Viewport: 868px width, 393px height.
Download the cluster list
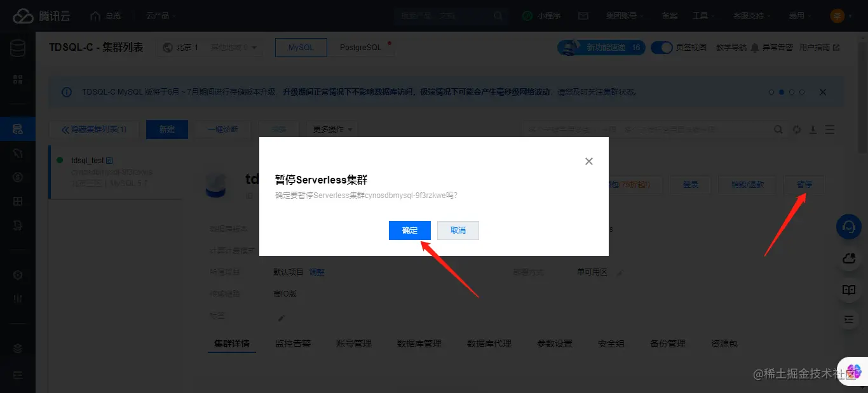click(813, 130)
